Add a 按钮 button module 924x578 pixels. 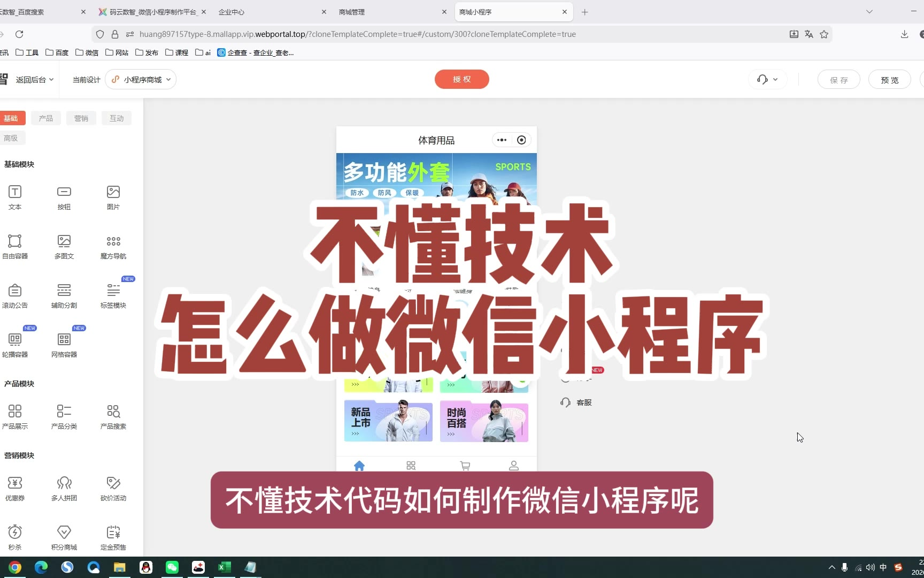tap(64, 197)
